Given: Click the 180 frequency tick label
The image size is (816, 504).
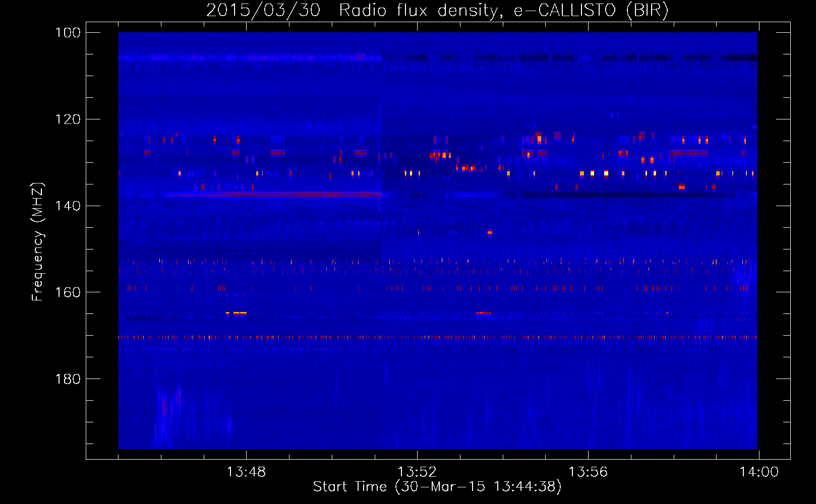Looking at the screenshot, I should pos(68,379).
